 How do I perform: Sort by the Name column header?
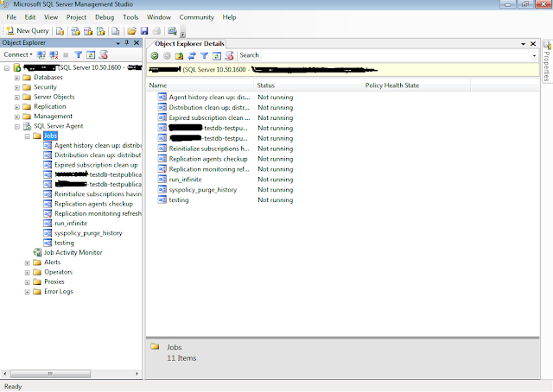pyautogui.click(x=200, y=85)
